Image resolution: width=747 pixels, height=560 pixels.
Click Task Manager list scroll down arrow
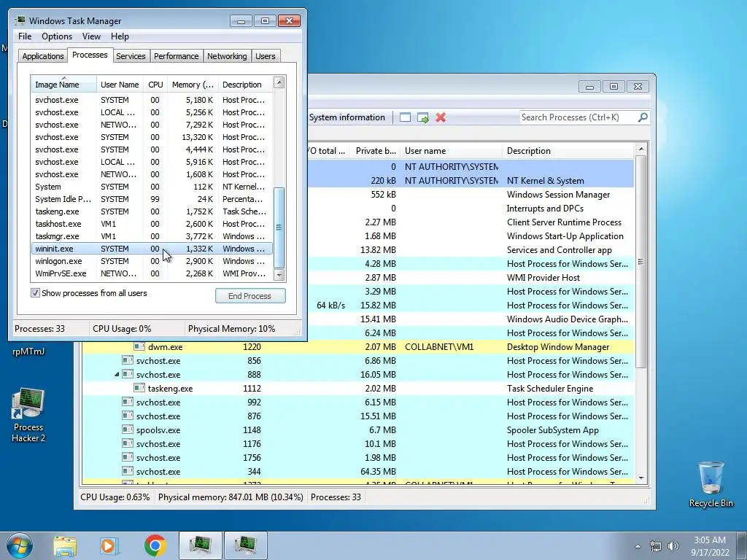pyautogui.click(x=279, y=275)
